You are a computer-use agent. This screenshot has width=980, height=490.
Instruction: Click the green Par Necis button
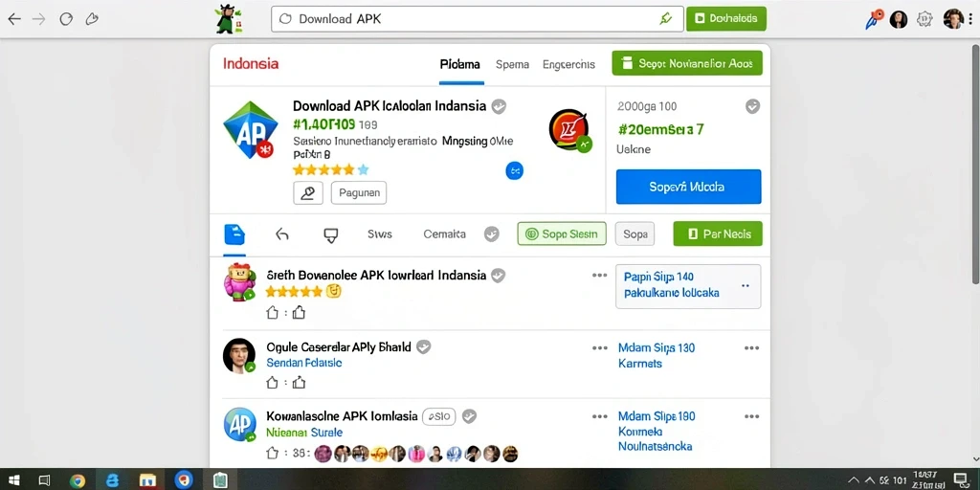tap(718, 234)
